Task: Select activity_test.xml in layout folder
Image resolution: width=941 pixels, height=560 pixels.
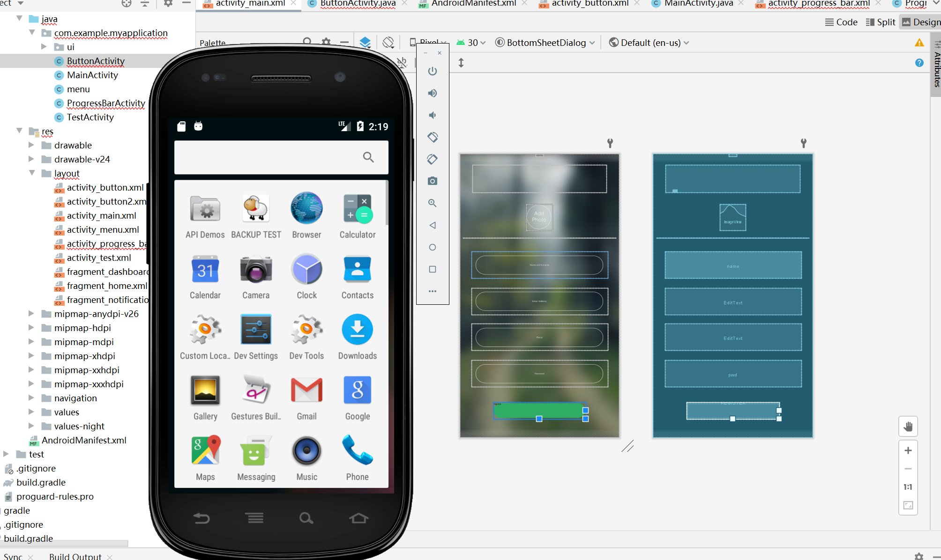Action: point(99,258)
